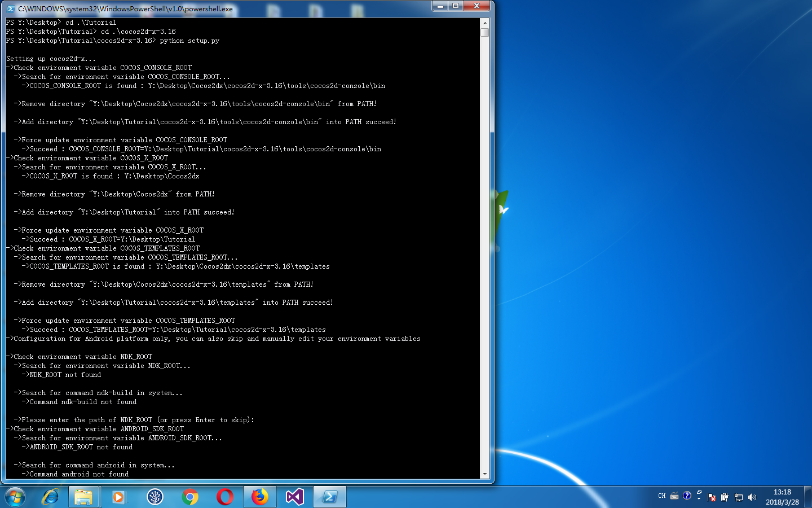Open Visual Studio from the taskbar

coord(295,497)
